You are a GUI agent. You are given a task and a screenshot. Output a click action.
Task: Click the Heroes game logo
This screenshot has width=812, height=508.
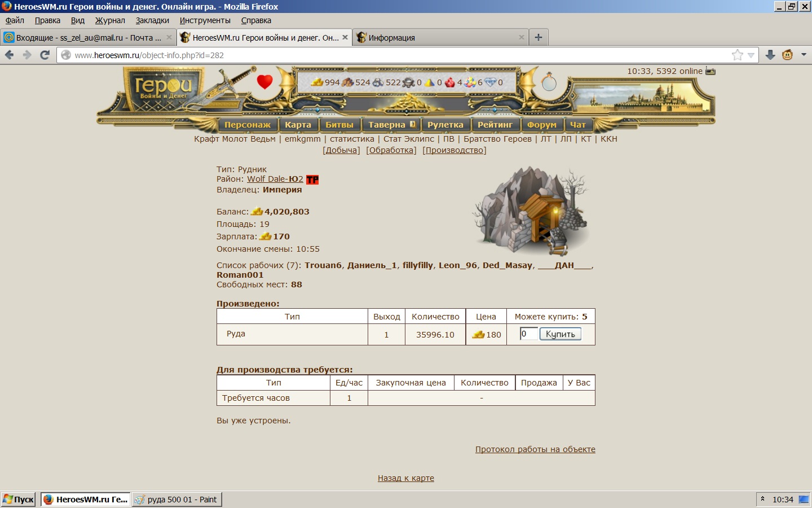(164, 89)
